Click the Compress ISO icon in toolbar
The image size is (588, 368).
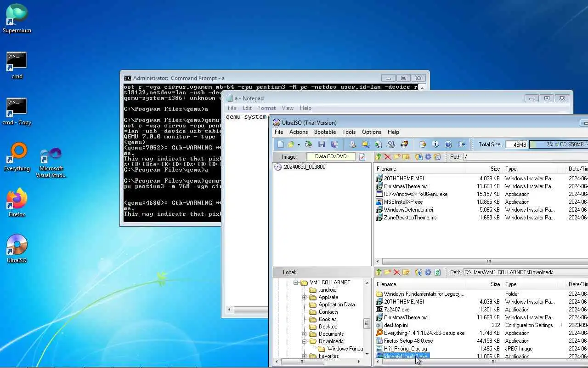point(365,144)
